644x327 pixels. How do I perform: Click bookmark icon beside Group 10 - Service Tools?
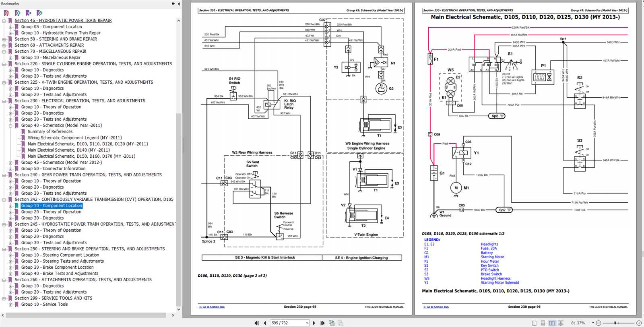click(x=17, y=304)
